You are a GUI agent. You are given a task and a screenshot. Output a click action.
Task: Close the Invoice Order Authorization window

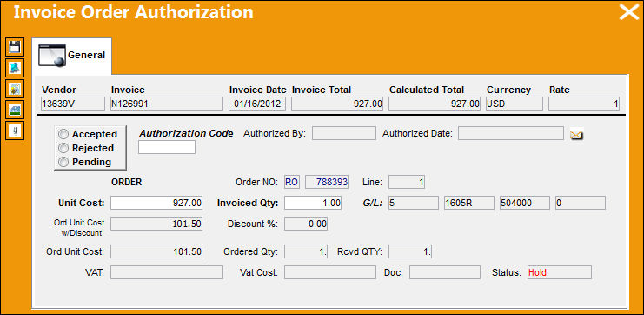[629, 12]
